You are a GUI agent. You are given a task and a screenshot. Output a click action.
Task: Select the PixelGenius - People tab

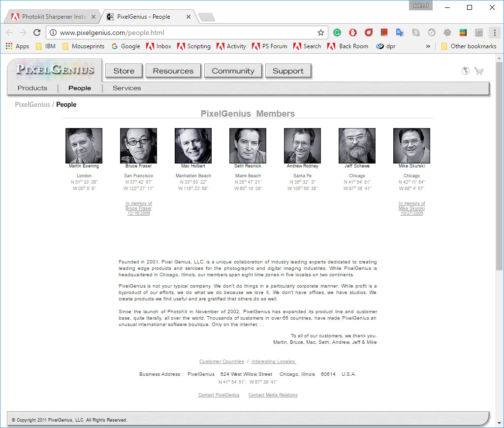pos(148,17)
